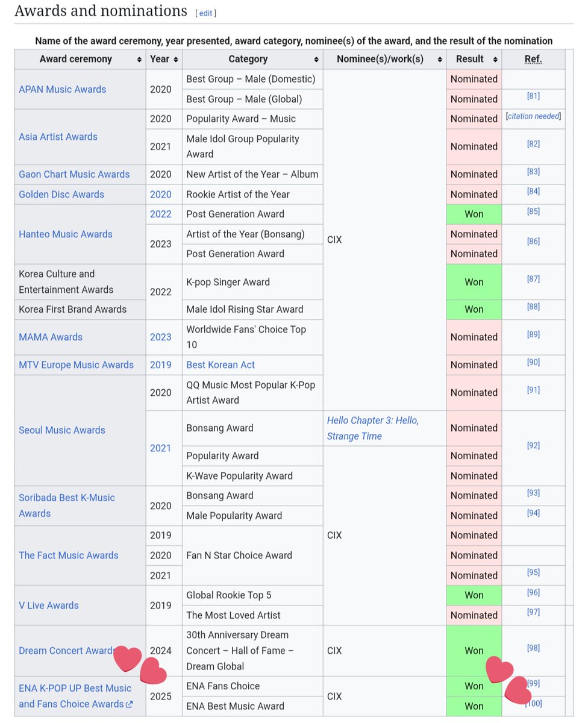Open reference [83]
This screenshot has width=588, height=723.
pyautogui.click(x=533, y=172)
